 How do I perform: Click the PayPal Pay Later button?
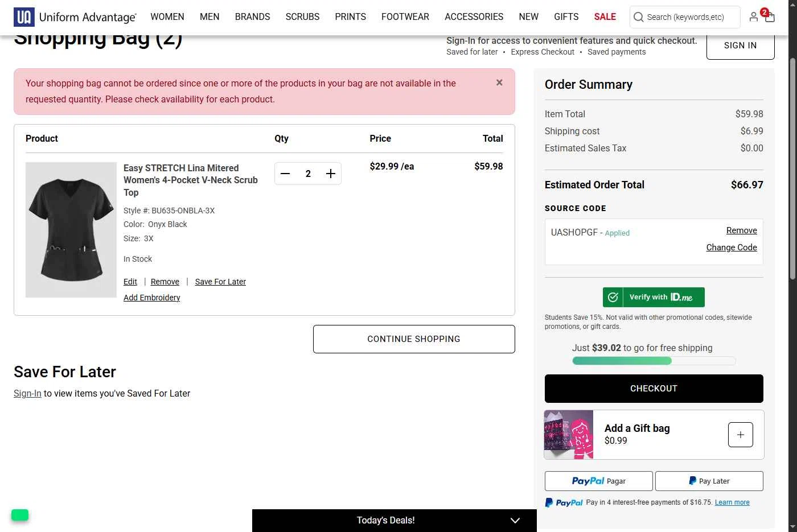pyautogui.click(x=709, y=481)
